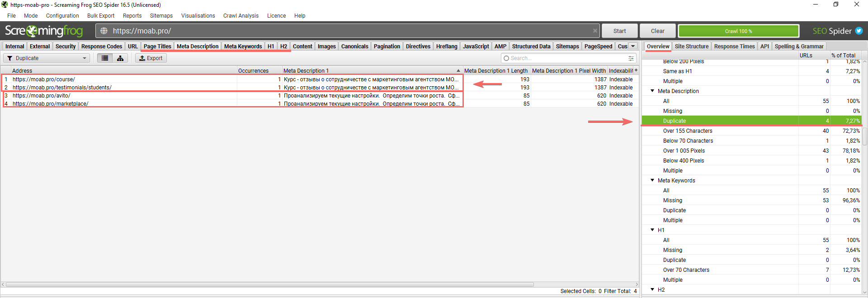Select the https://moab.pro/avito/ row
The image size is (868, 298).
pos(320,95)
